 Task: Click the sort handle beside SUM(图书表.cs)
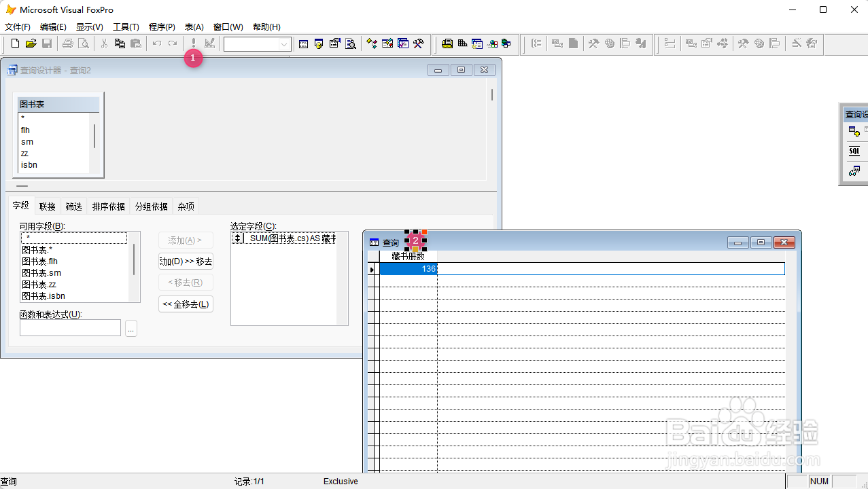click(x=237, y=238)
